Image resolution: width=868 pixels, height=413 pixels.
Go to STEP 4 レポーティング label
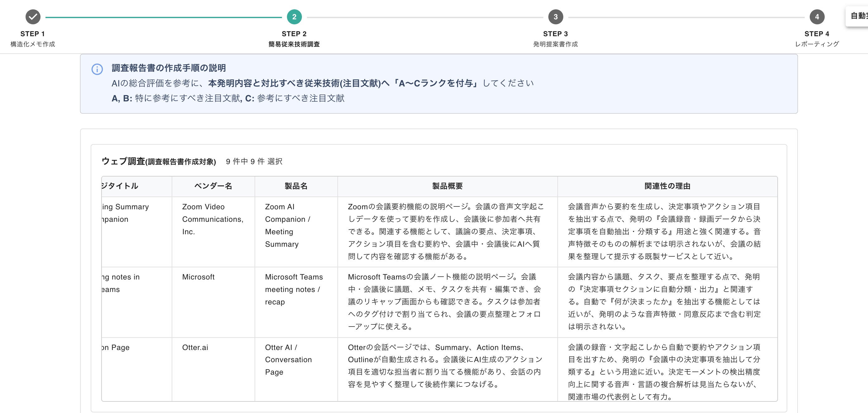tap(817, 39)
